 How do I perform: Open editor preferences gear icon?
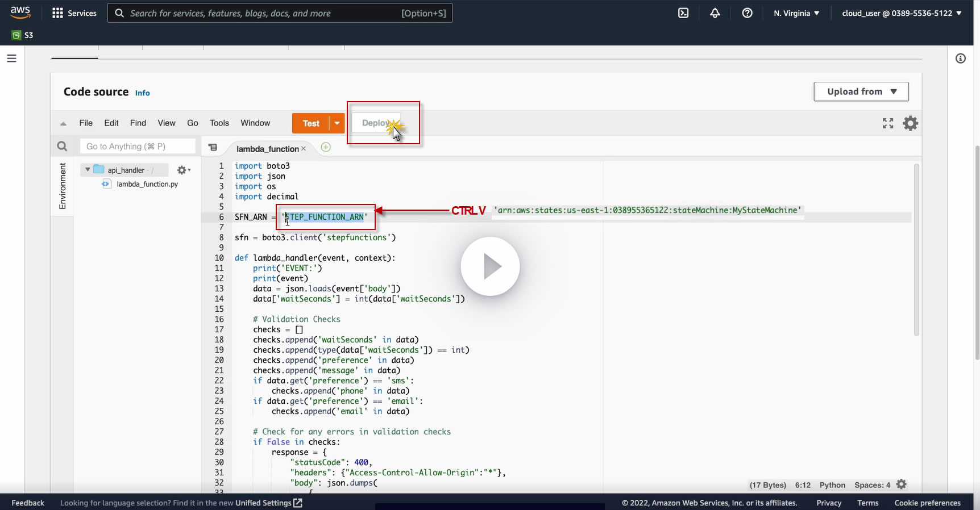(x=910, y=123)
